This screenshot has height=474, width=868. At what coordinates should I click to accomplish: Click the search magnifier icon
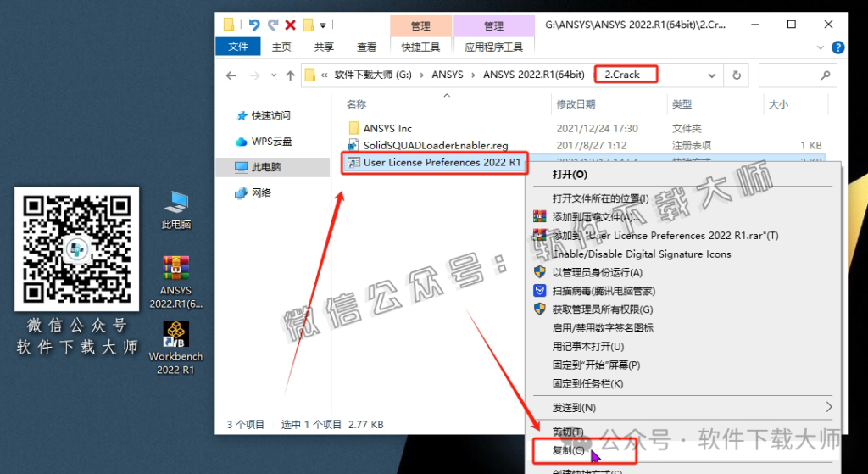826,75
